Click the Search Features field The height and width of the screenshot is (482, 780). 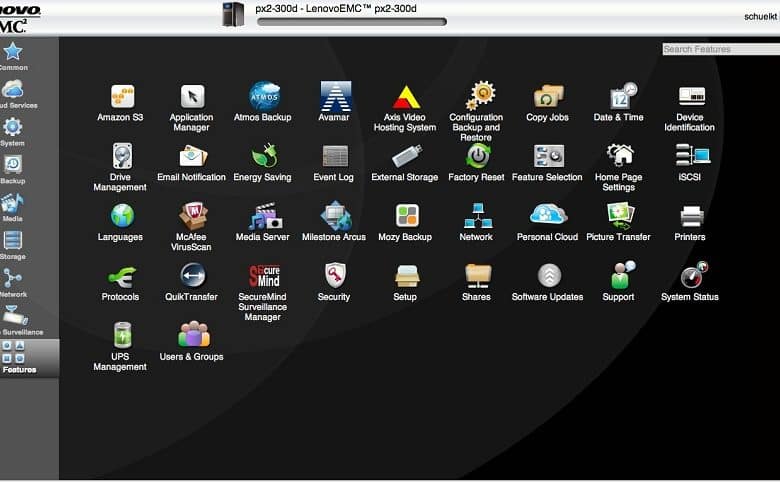tap(721, 49)
